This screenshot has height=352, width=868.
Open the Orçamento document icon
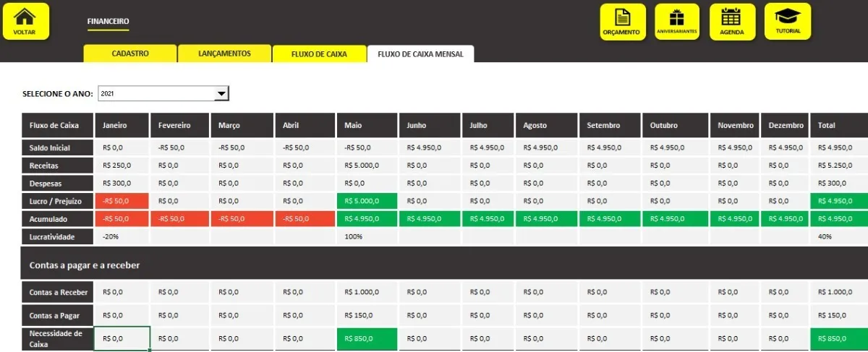click(x=621, y=21)
